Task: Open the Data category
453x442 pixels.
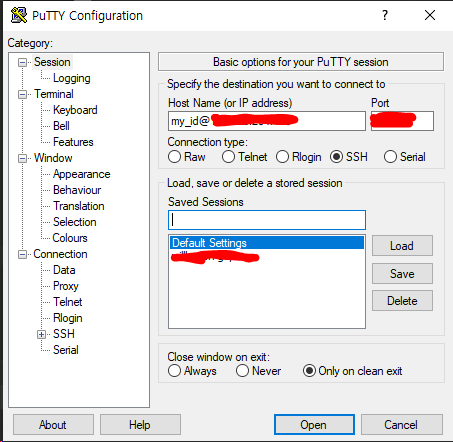Action: pyautogui.click(x=64, y=270)
